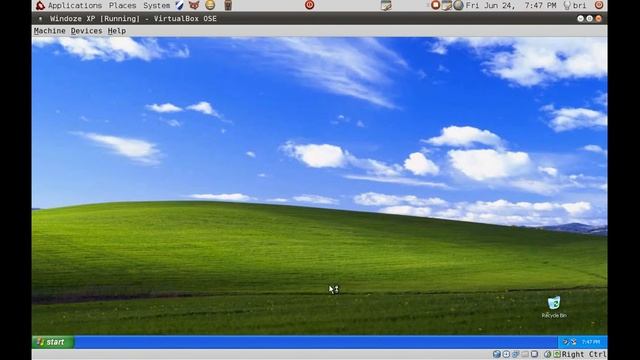Viewport: 640px width, 360px height.
Task: Select the Recycle Bin desktop icon
Action: [x=554, y=307]
